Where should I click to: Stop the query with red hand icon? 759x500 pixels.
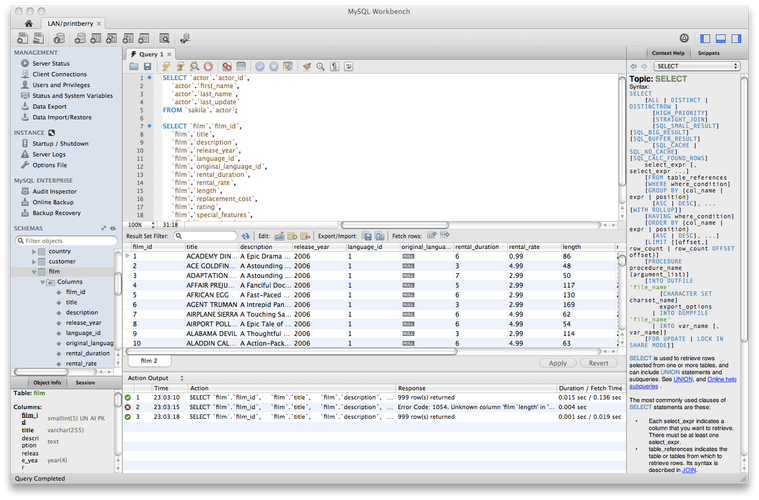click(208, 66)
